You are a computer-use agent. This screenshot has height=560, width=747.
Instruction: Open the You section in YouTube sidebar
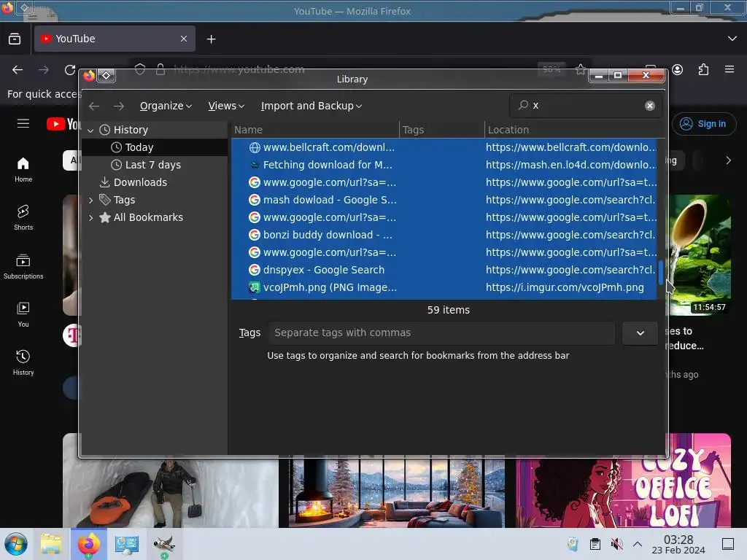(23, 314)
